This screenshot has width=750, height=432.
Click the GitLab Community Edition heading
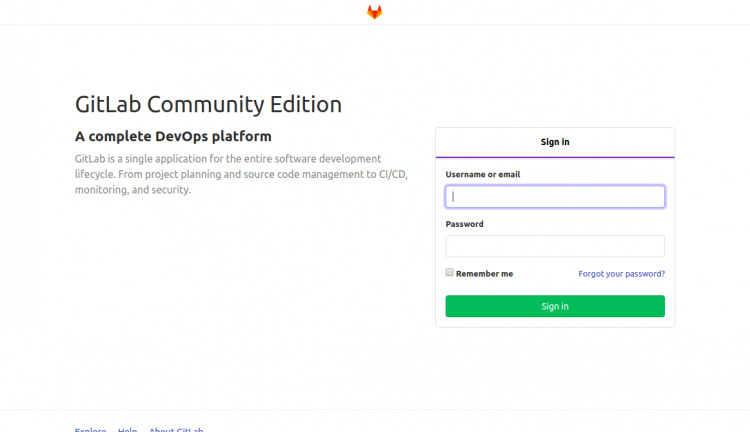208,104
